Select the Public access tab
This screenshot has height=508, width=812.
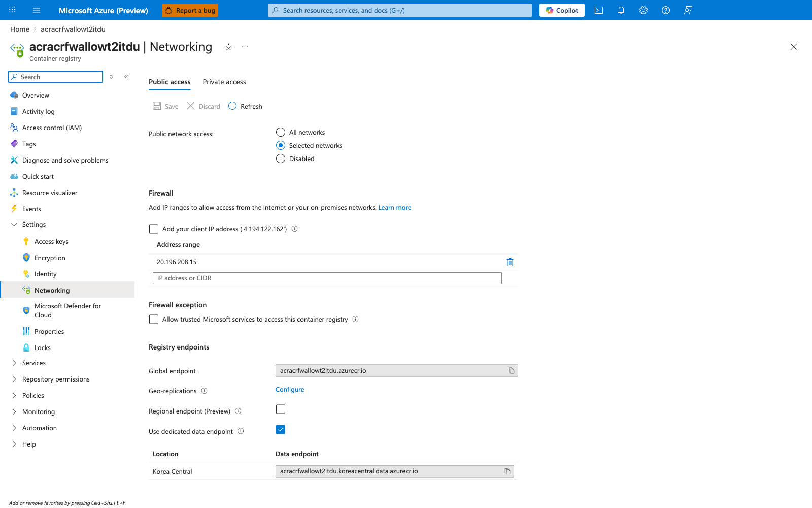[170, 82]
